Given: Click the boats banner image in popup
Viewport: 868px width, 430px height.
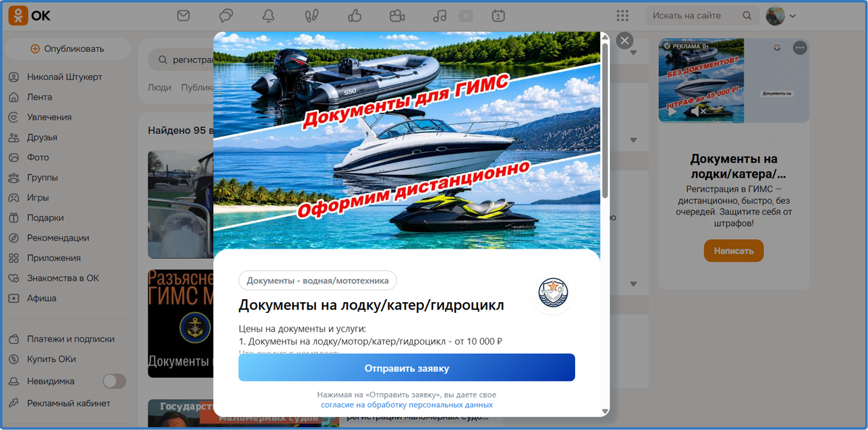Looking at the screenshot, I should coord(407,141).
